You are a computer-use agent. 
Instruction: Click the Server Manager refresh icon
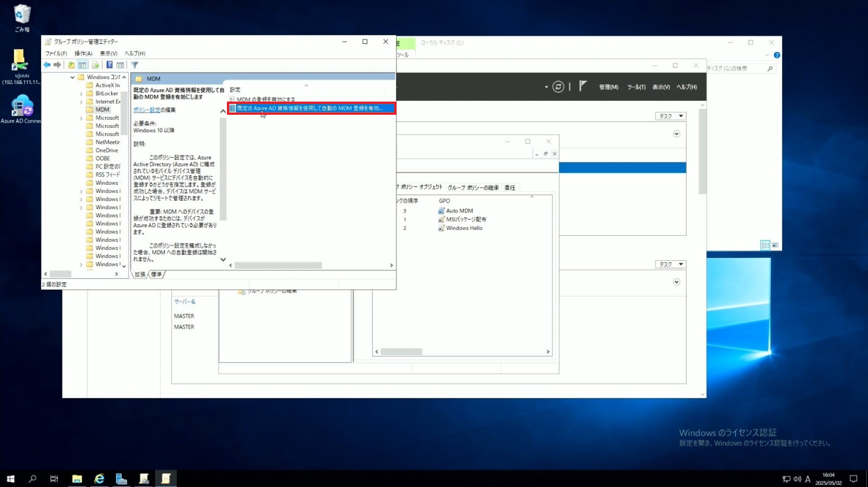[x=558, y=87]
